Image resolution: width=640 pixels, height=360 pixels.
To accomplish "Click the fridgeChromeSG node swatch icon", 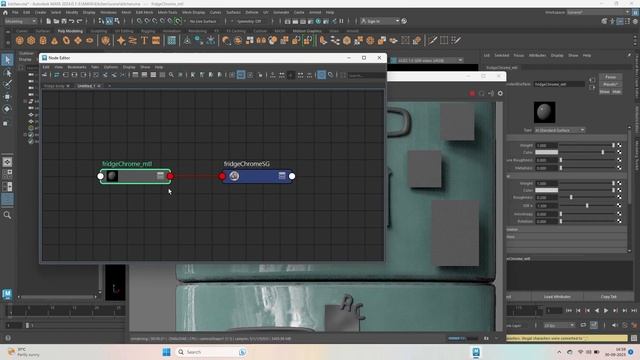I will pos(234,176).
